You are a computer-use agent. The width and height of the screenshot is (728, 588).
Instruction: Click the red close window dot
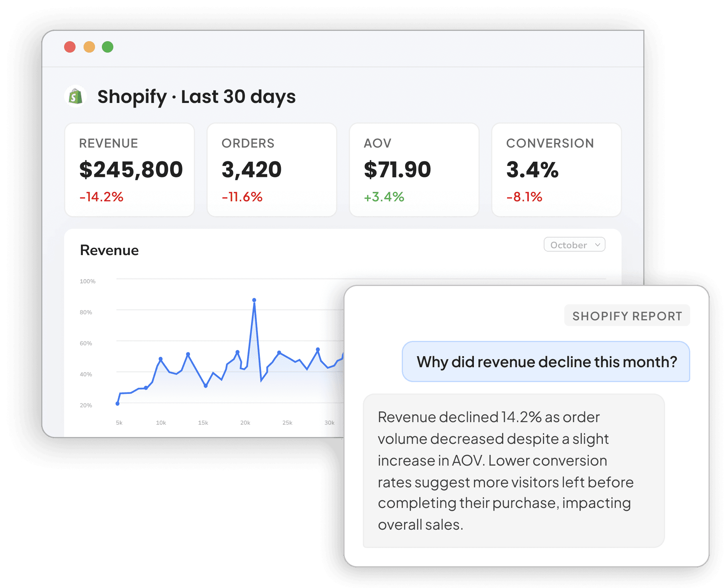click(x=70, y=47)
